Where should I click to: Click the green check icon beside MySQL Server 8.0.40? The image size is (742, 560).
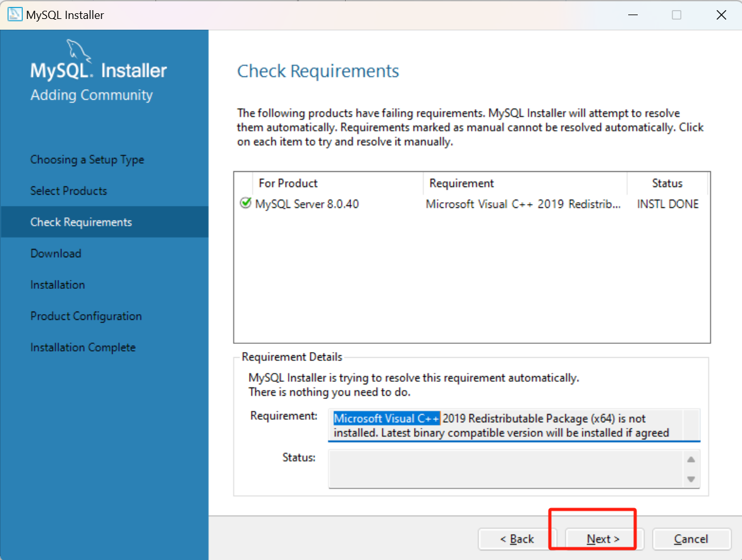246,203
